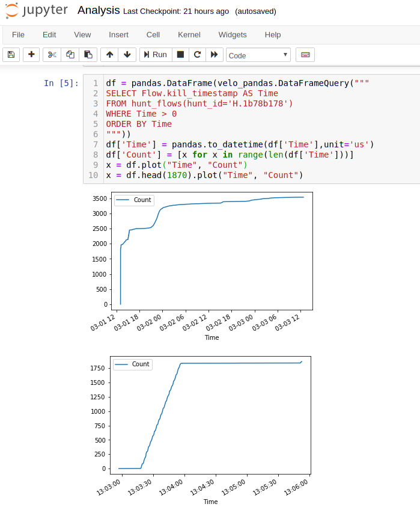Copy selected cells icon
Viewport: 420px width, 510px height.
(70, 55)
